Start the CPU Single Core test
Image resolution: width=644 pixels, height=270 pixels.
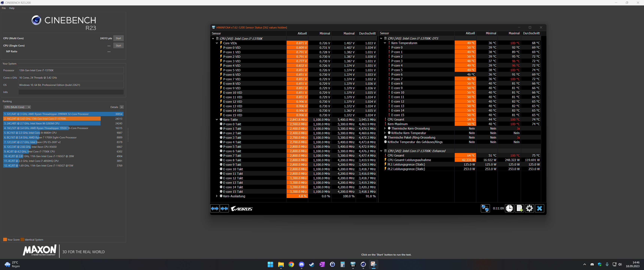pos(118,46)
